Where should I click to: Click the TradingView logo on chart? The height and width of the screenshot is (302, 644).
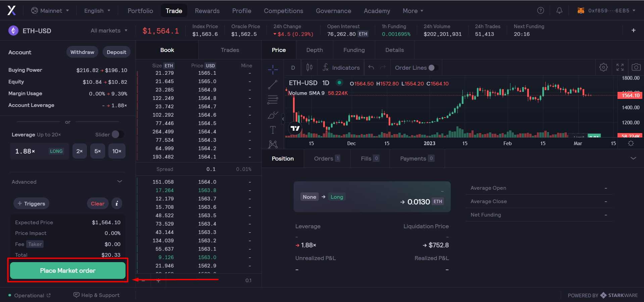pos(295,128)
